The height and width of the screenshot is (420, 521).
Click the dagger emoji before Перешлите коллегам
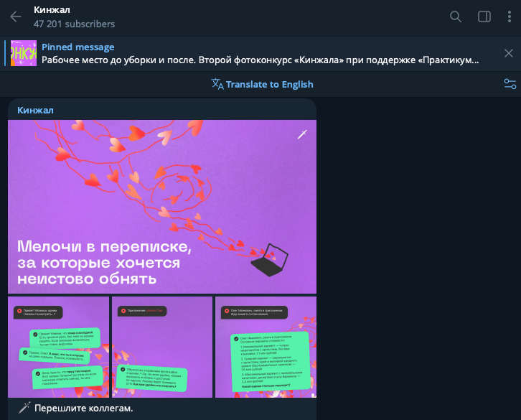24,408
